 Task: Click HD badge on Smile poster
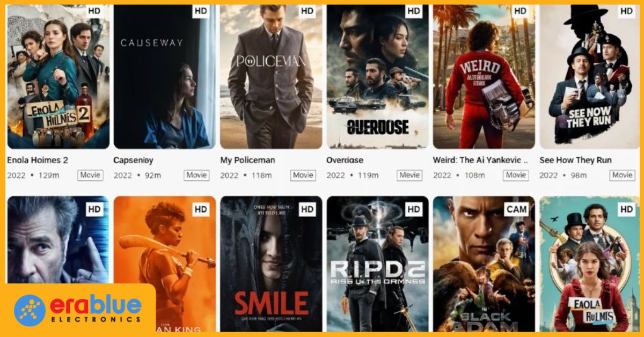tap(308, 209)
